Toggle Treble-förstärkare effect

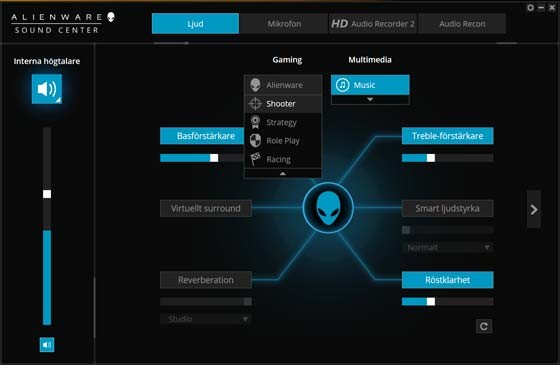click(x=448, y=136)
